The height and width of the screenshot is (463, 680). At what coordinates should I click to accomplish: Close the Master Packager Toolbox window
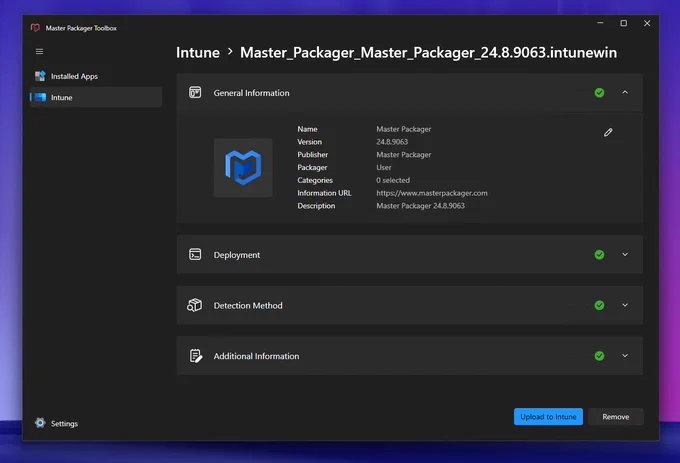pyautogui.click(x=647, y=23)
